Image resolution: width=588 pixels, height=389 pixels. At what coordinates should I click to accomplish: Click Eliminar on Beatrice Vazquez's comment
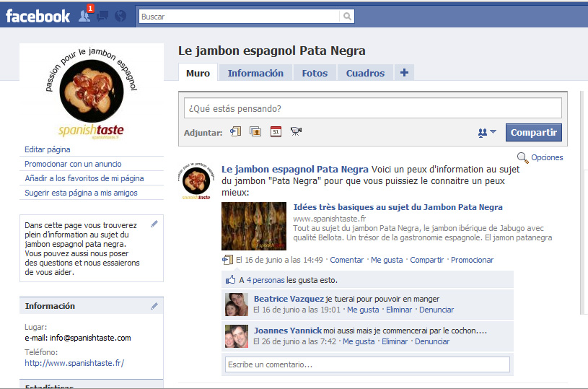pos(399,310)
